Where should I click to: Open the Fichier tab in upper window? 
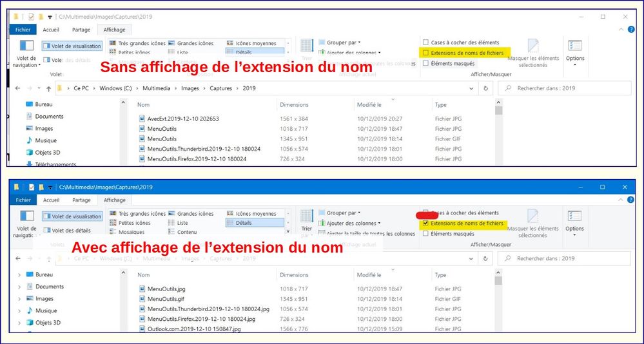pyautogui.click(x=23, y=30)
